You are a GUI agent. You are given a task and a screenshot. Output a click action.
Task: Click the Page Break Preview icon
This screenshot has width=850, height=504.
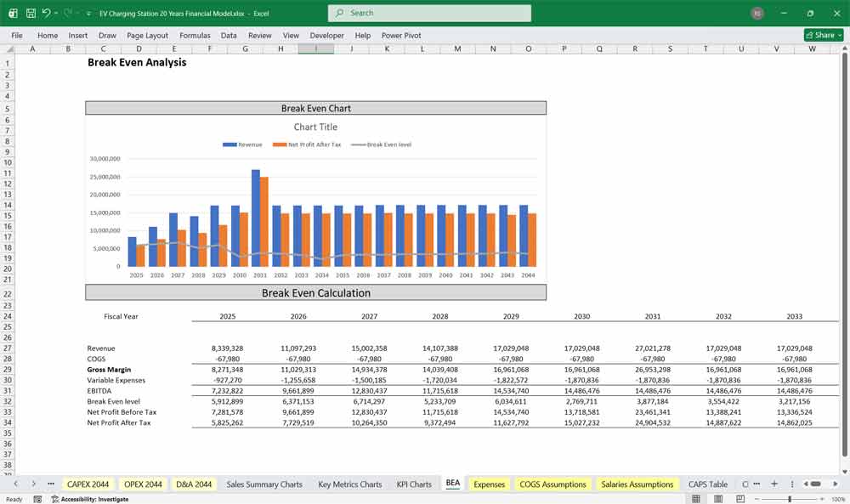click(740, 498)
